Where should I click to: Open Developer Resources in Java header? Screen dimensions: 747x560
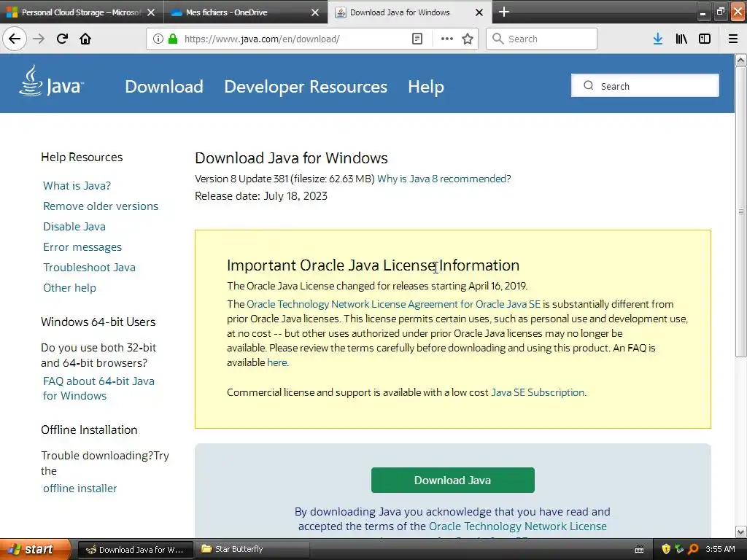tap(306, 87)
